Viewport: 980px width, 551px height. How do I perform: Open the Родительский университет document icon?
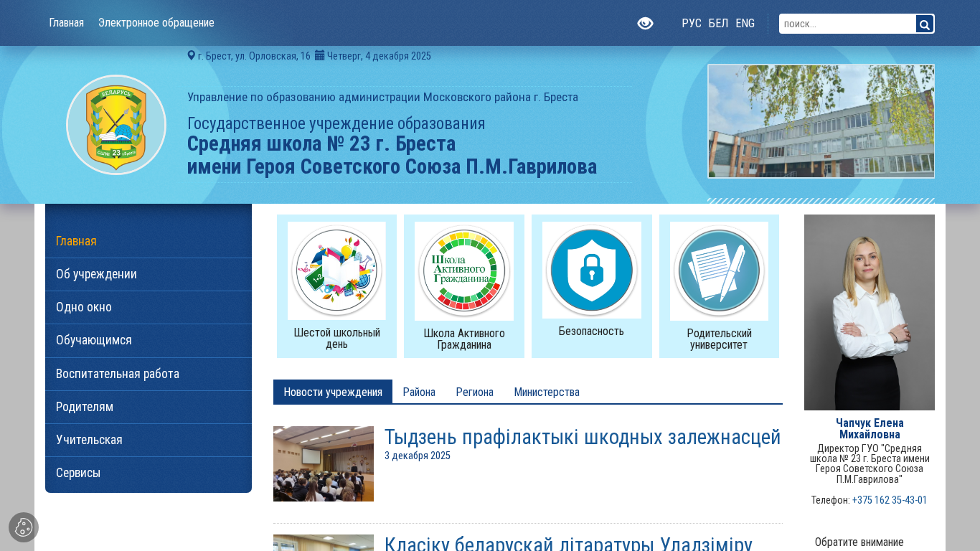(719, 271)
